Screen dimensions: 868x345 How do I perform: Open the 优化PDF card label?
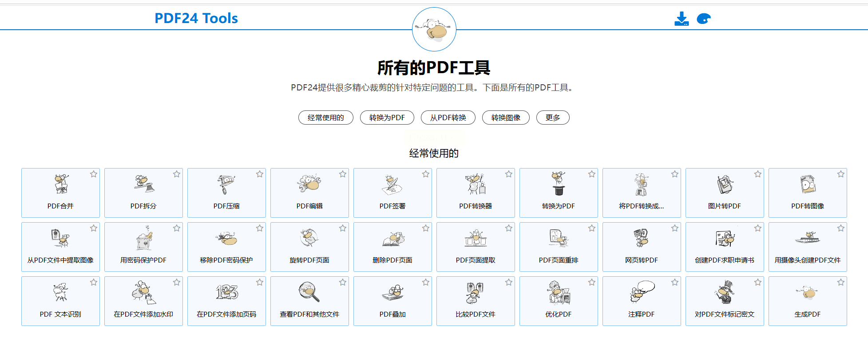pyautogui.click(x=559, y=314)
